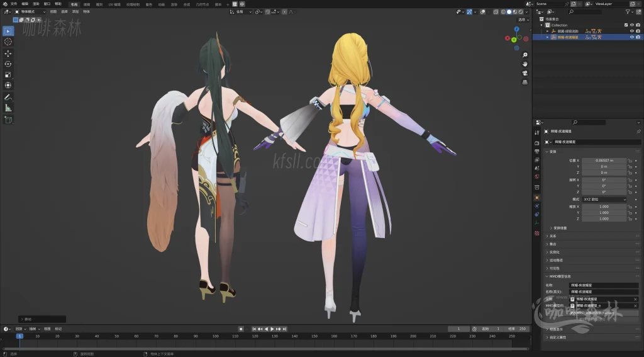Toggle lock for Scale Z
The image size is (644, 357).
(x=630, y=218)
